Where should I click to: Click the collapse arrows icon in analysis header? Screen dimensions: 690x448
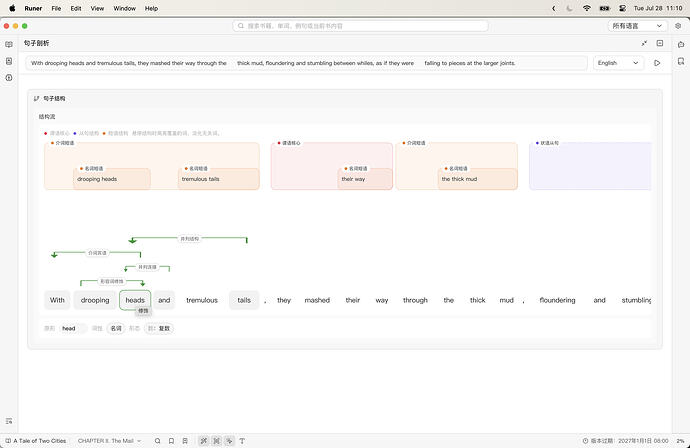pyautogui.click(x=644, y=43)
